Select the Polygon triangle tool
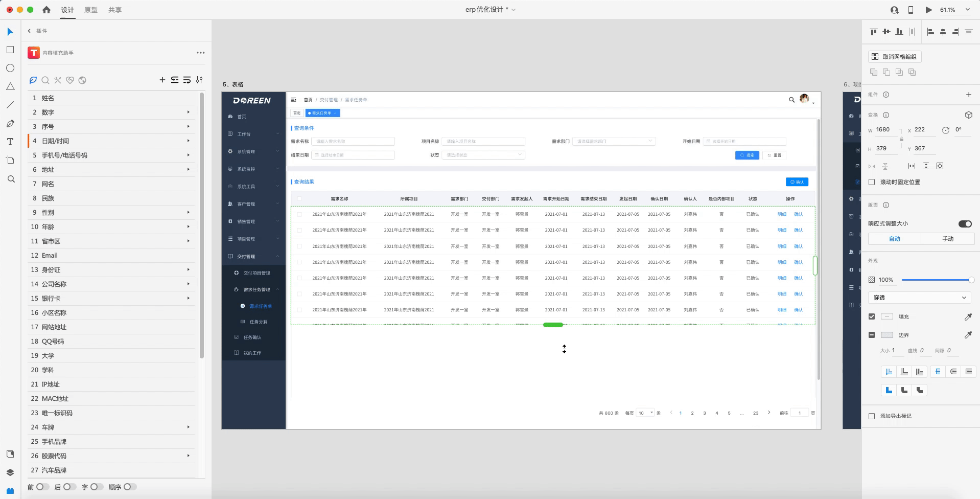 point(10,86)
